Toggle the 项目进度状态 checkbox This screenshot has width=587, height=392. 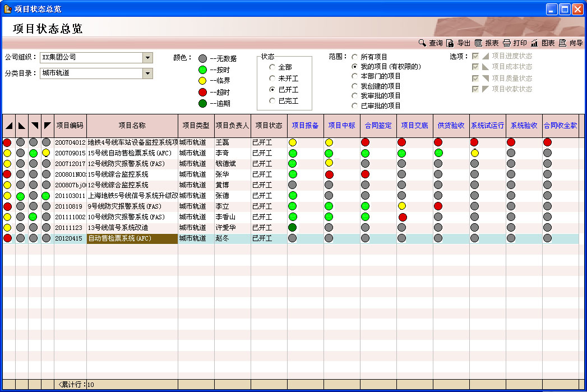(x=475, y=56)
